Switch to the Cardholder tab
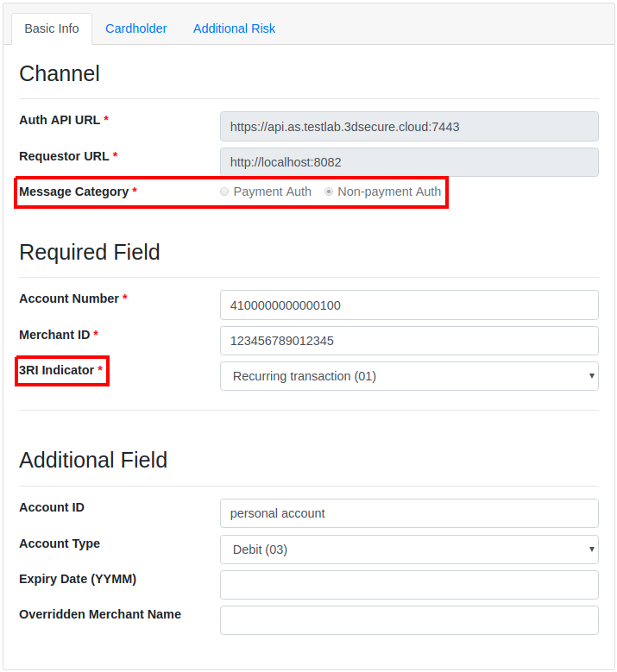The height and width of the screenshot is (672, 617). click(135, 28)
